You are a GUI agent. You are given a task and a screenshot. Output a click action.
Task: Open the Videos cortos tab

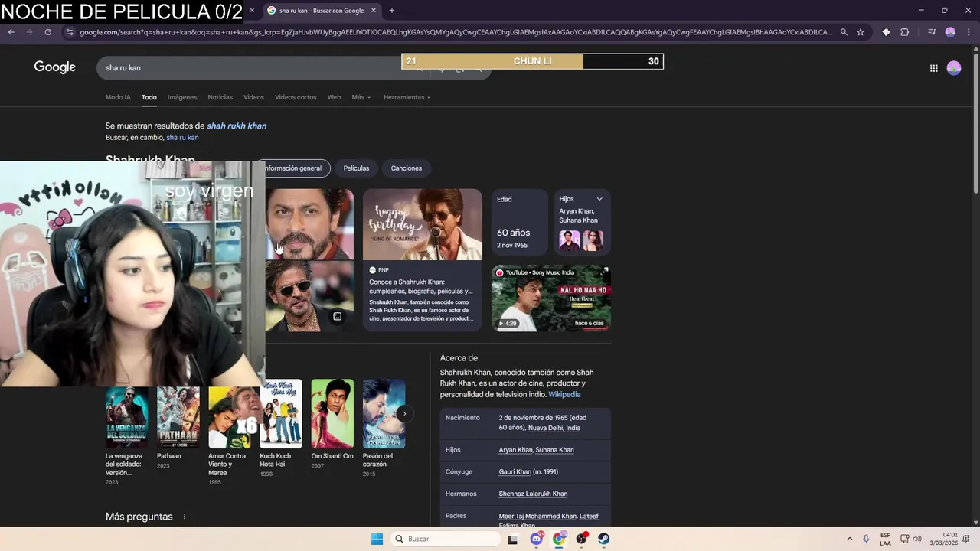click(x=296, y=97)
